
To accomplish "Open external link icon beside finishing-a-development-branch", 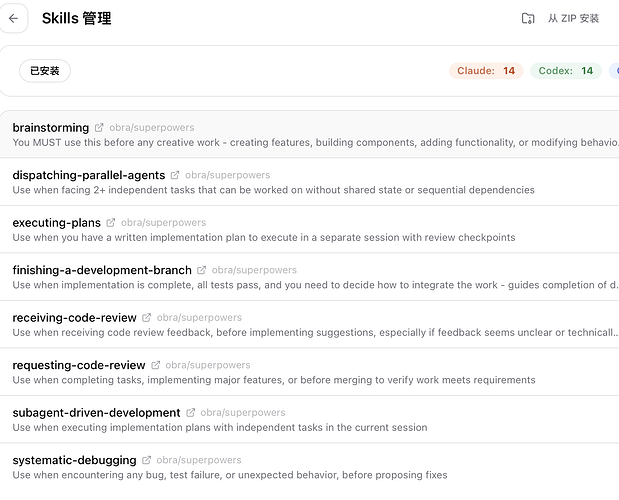I will click(201, 270).
